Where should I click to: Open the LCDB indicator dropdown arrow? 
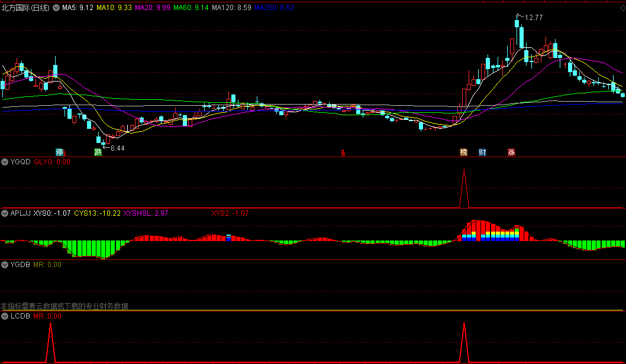click(5, 316)
